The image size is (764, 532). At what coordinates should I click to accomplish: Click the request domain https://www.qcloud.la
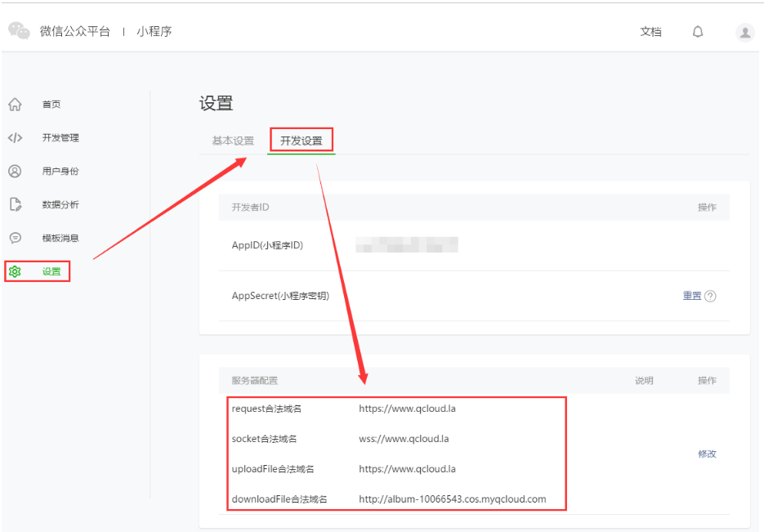point(408,409)
